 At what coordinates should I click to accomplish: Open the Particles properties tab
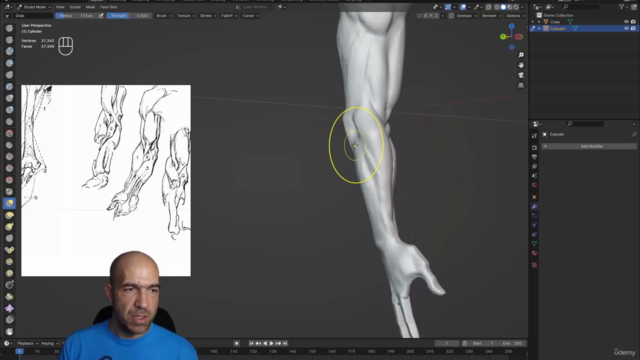coord(534,216)
